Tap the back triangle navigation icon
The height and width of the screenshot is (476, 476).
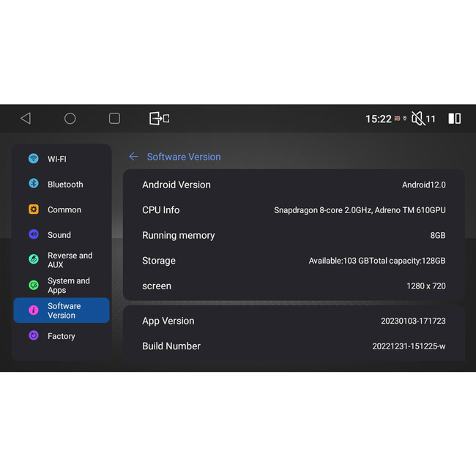click(26, 119)
